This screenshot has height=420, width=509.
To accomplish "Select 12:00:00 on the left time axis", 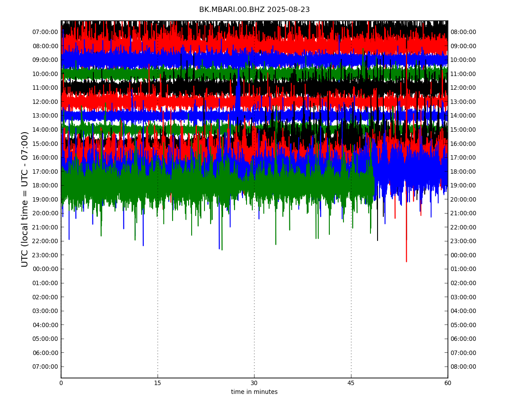I will [46, 102].
